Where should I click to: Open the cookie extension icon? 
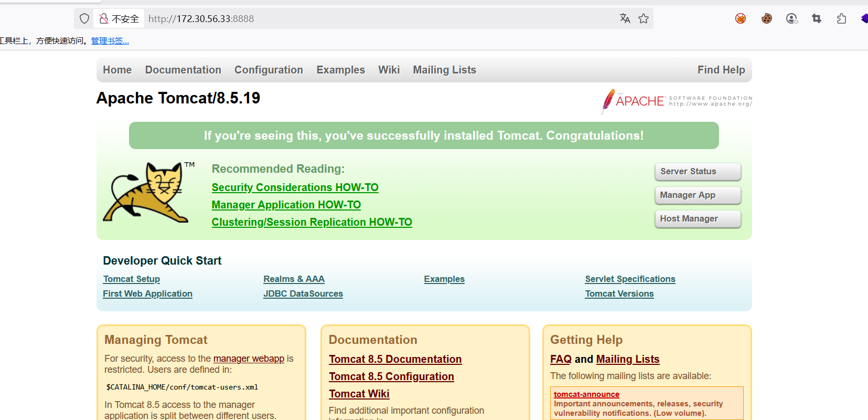[767, 19]
